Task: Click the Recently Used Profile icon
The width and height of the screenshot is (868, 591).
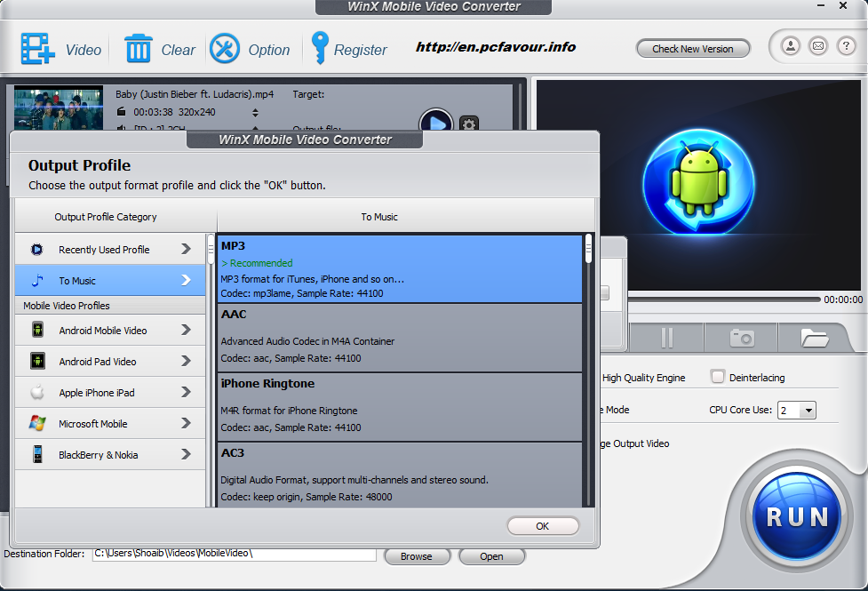Action: coord(37,249)
